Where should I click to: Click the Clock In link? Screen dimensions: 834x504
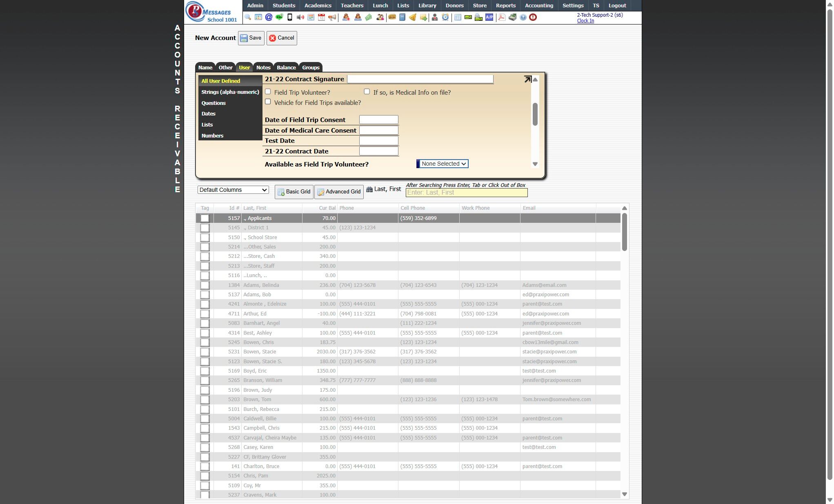(585, 21)
